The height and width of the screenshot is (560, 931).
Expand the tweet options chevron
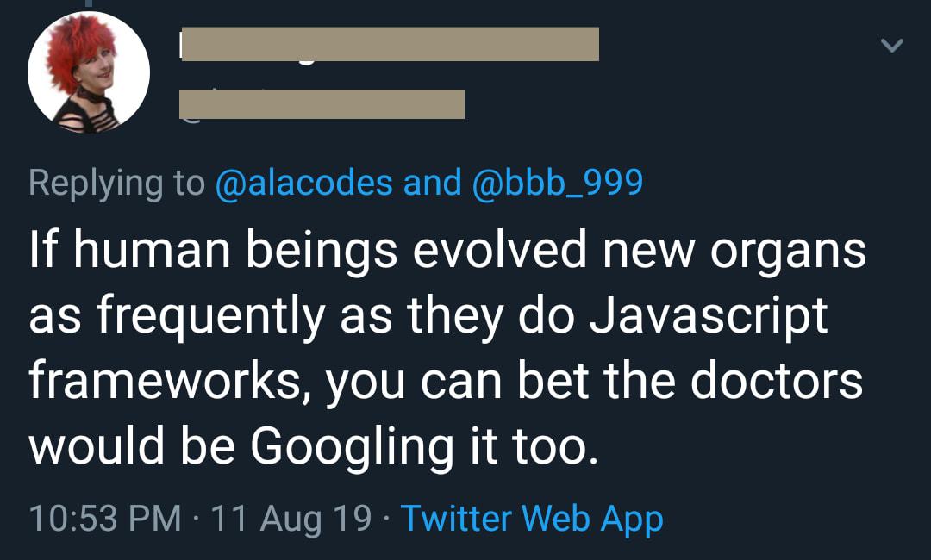tap(892, 45)
